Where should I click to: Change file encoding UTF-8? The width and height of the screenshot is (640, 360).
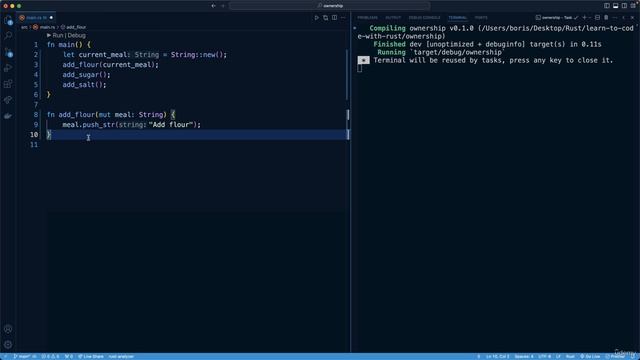[544, 356]
